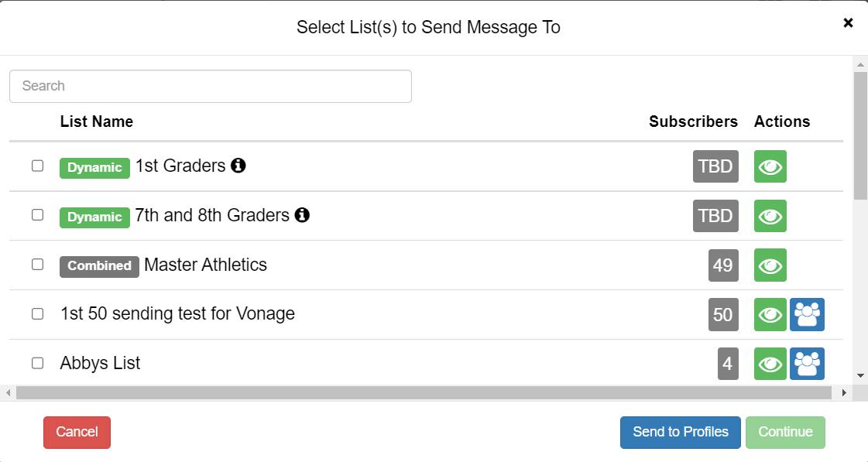Check 1st 50 sending test for Vonage
Viewport: 868px width, 462px height.
pos(38,313)
